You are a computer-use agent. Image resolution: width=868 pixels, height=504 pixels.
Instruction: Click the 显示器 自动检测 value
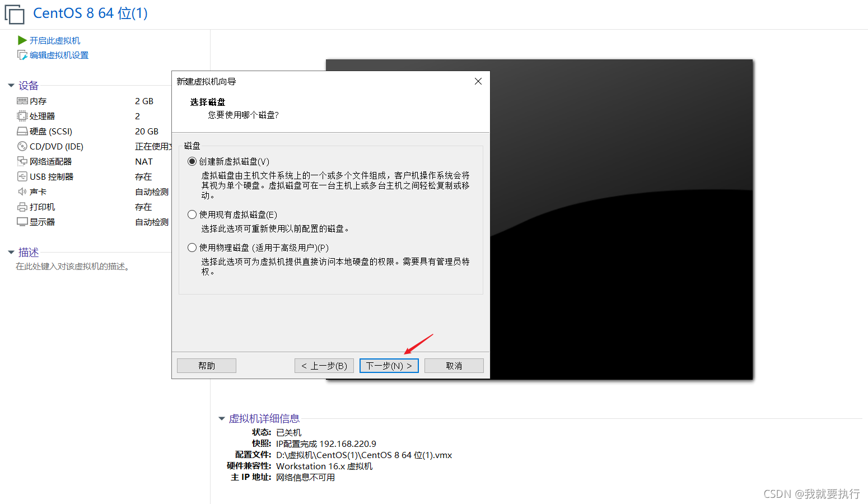click(152, 222)
